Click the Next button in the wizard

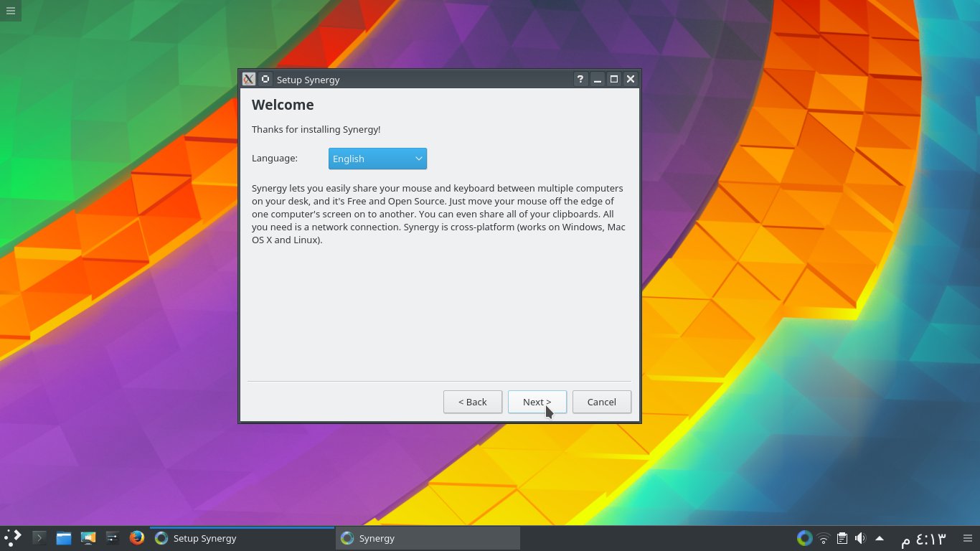click(x=537, y=402)
